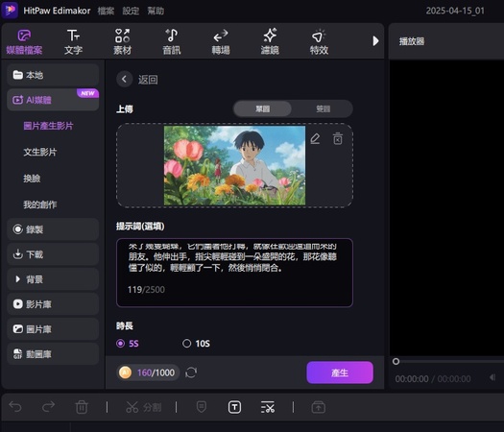Click the 播放器 player label
Image resolution: width=504 pixels, height=432 pixels.
pos(412,41)
